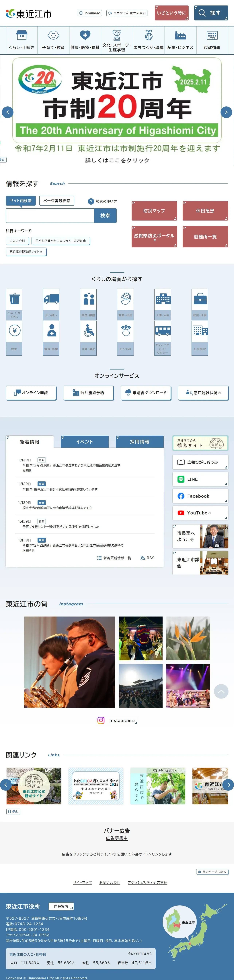Image resolution: width=234 pixels, height=980 pixels.
Task: Choose the 入園・入学 school icon
Action: [x=163, y=304]
